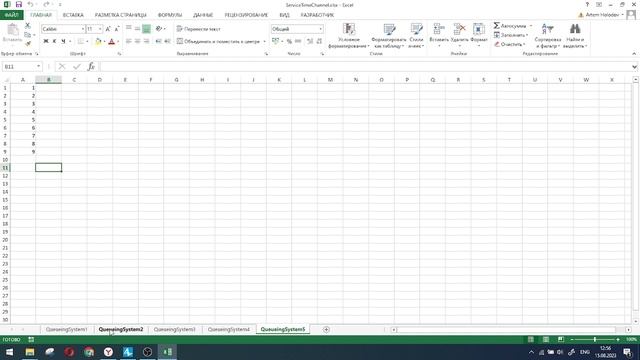Click the Paste (Вставить) clipboard icon
The width and height of the screenshot is (640, 360).
click(x=12, y=30)
